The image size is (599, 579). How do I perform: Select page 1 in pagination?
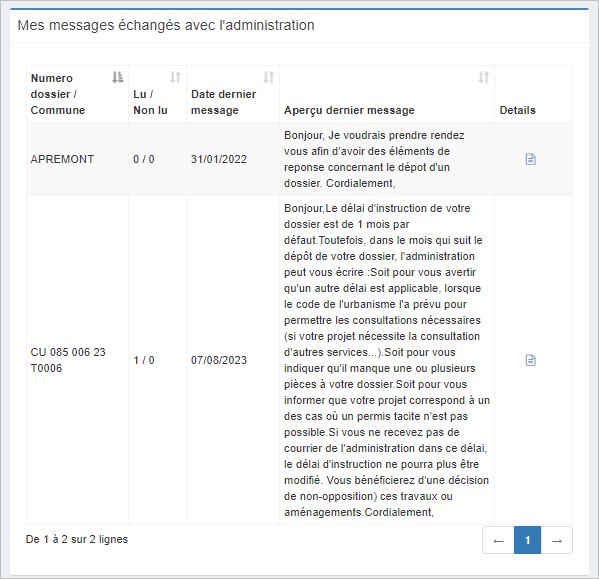coord(528,540)
